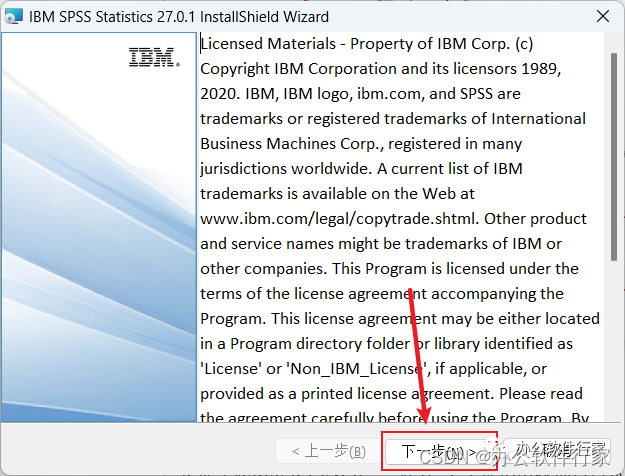Click the scrollbar track below the thumb

(614, 341)
